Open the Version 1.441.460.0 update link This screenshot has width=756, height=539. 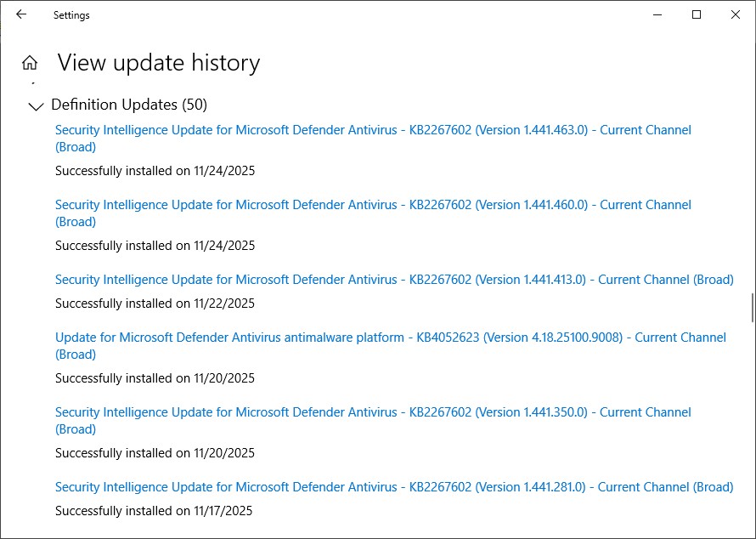[x=373, y=206]
